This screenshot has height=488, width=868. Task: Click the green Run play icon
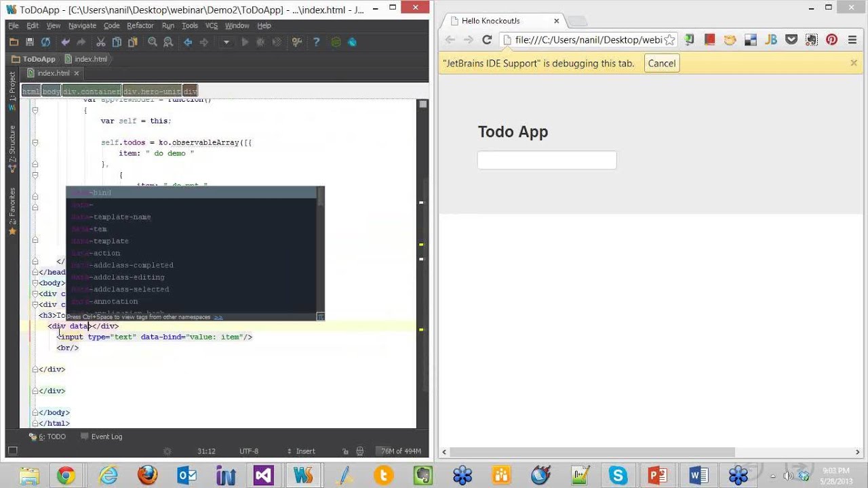coord(245,42)
